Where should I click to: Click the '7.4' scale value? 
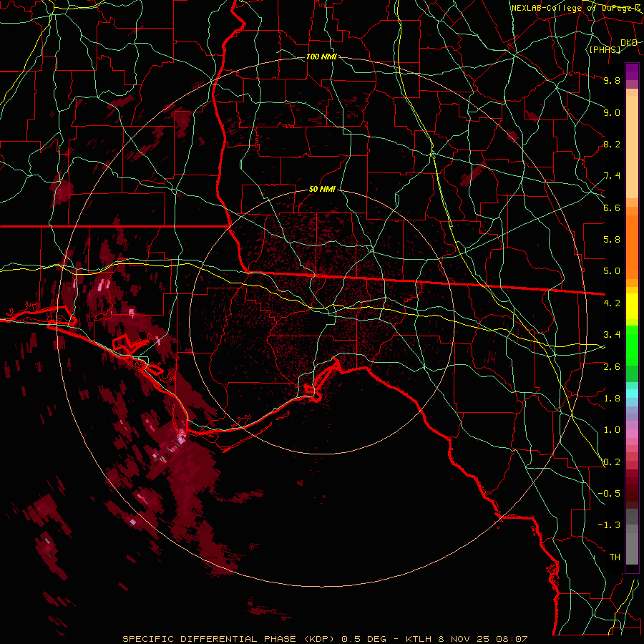point(612,176)
